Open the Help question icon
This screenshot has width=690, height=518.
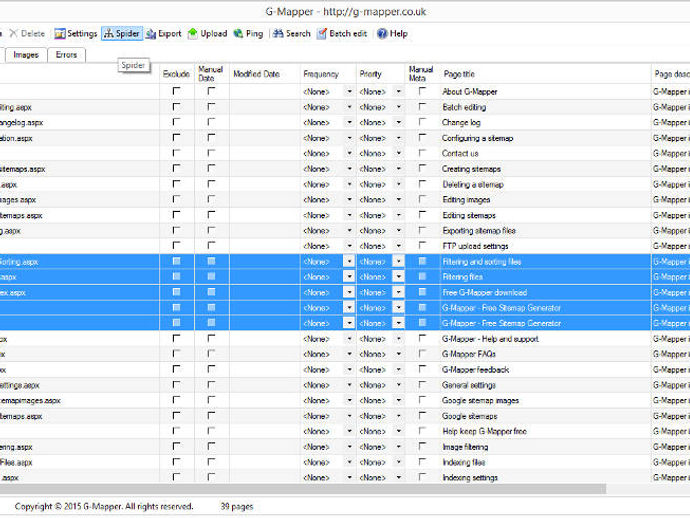392,33
